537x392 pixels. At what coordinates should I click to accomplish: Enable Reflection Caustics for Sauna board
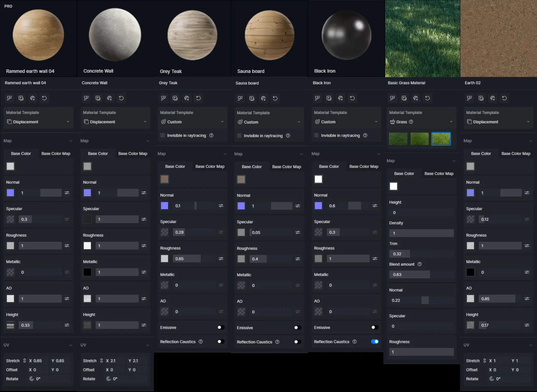[x=297, y=342]
